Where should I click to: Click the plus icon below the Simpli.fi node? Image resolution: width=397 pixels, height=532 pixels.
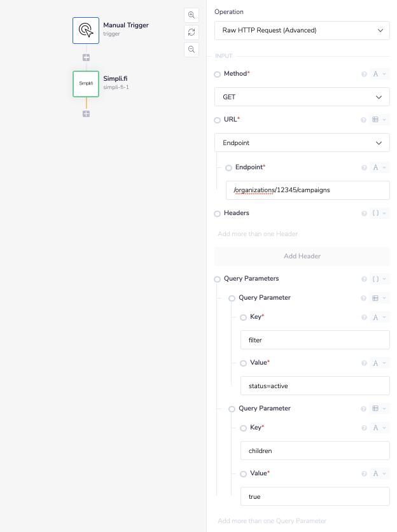tap(85, 114)
